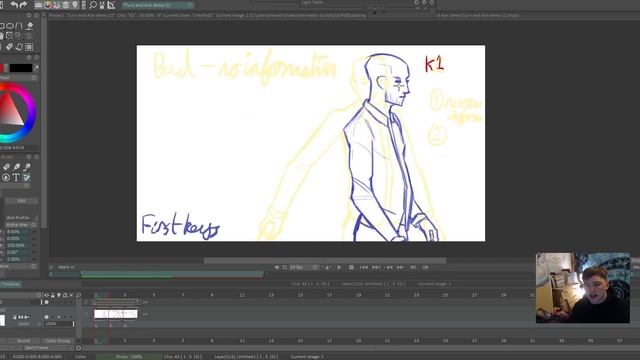Step to previous frame
The height and width of the screenshot is (360, 640).
point(389,267)
